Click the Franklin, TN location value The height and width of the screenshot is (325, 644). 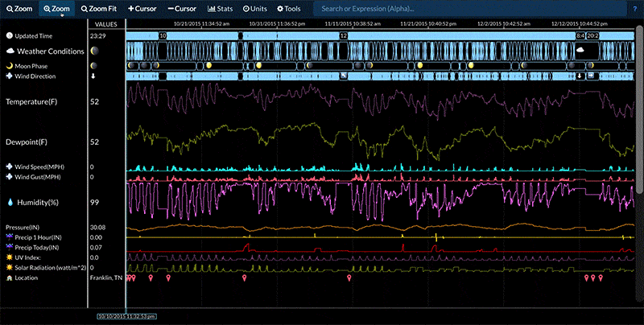click(x=106, y=278)
